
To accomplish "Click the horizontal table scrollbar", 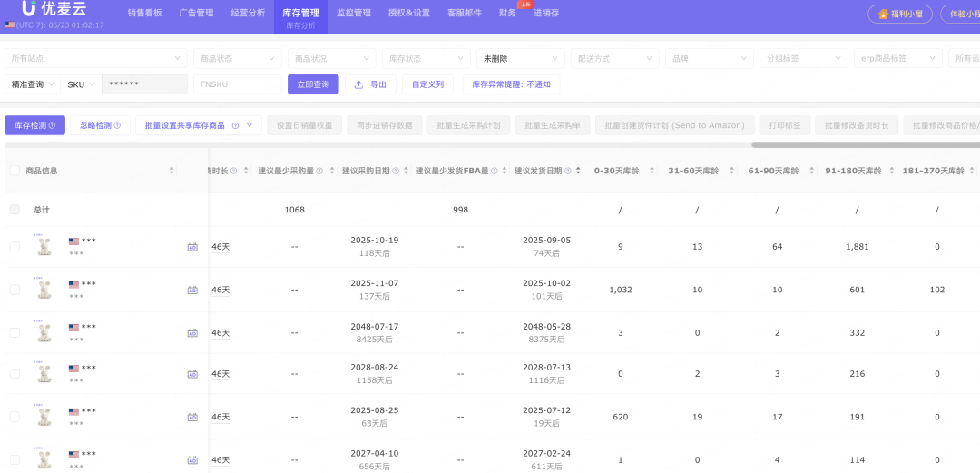I will (x=866, y=144).
